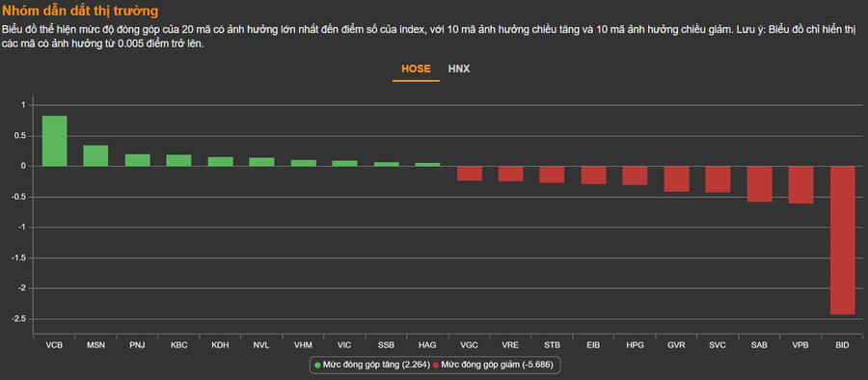Click the red SAB bar
Image resolution: width=868 pixels, height=380 pixels.
759,184
